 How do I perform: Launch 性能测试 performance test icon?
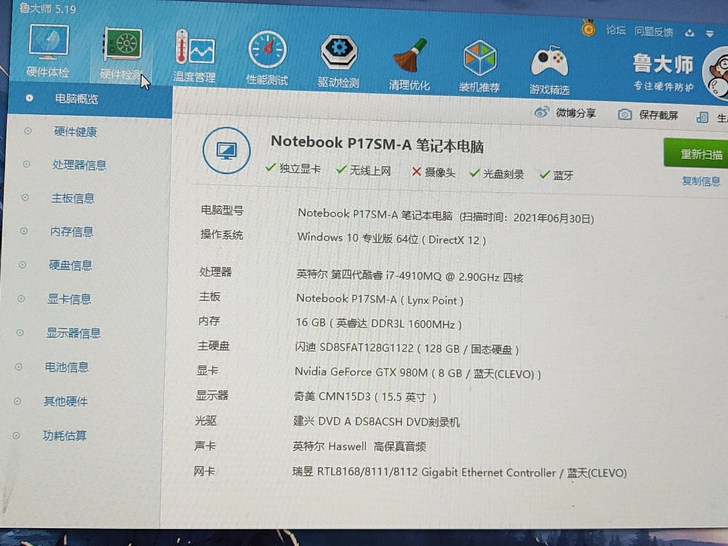click(267, 50)
